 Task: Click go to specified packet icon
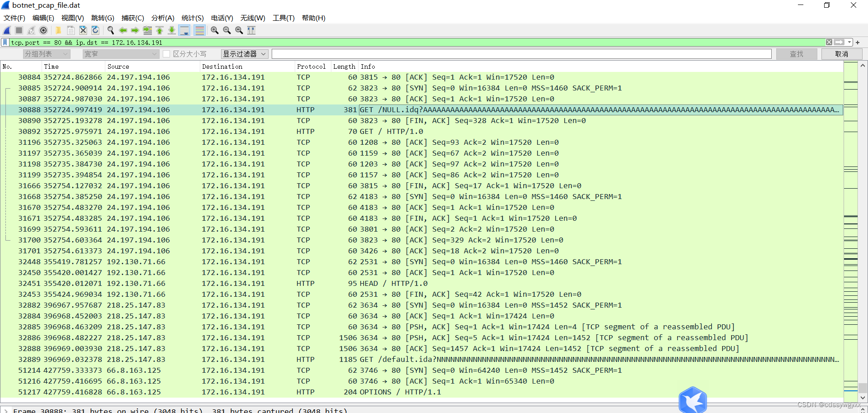[147, 30]
